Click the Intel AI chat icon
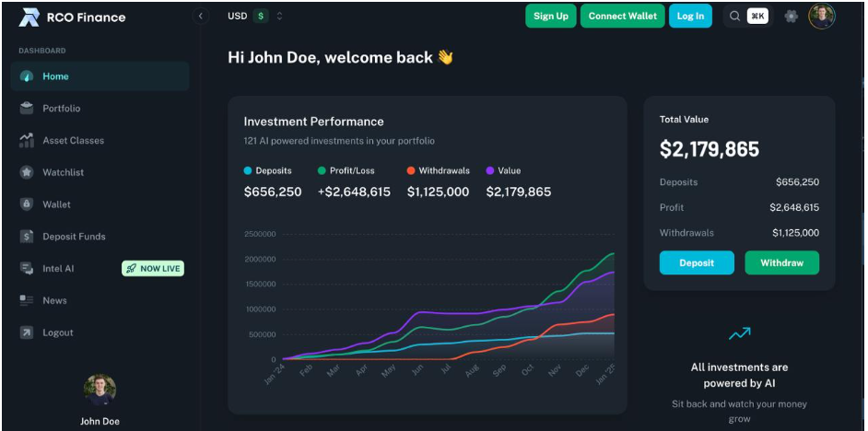Viewport: 868px width, 431px height. (27, 268)
